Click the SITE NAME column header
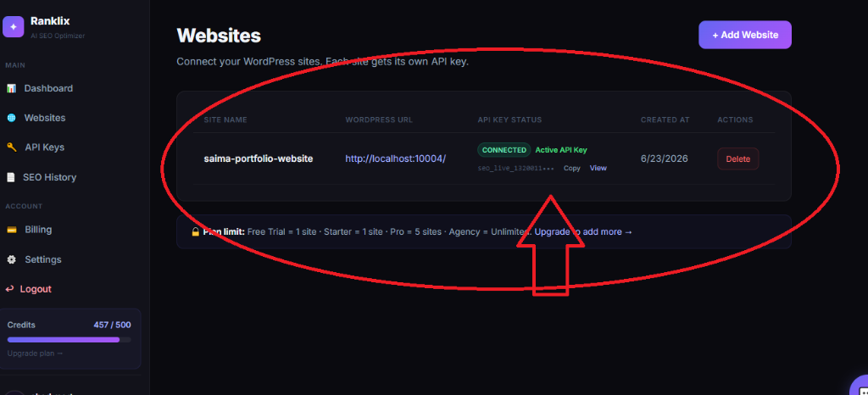The image size is (868, 395). 225,120
